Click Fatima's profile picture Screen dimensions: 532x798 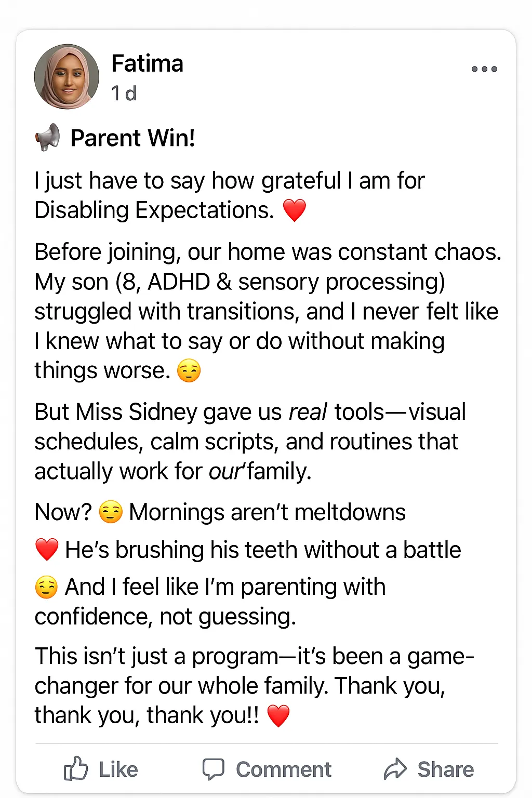coord(66,76)
